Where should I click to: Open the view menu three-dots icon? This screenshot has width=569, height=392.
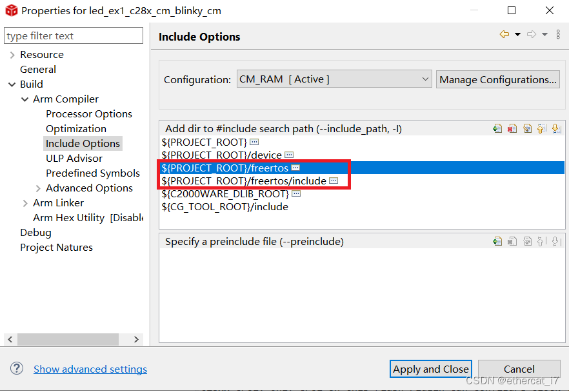(558, 34)
